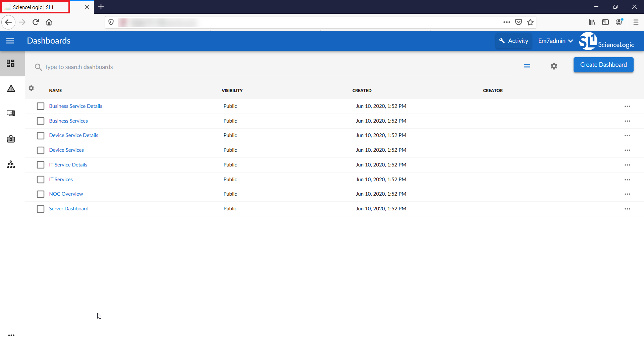644x345 pixels.
Task: Switch to the ScienceLogic | SL1 browser tab
Action: (x=35, y=7)
